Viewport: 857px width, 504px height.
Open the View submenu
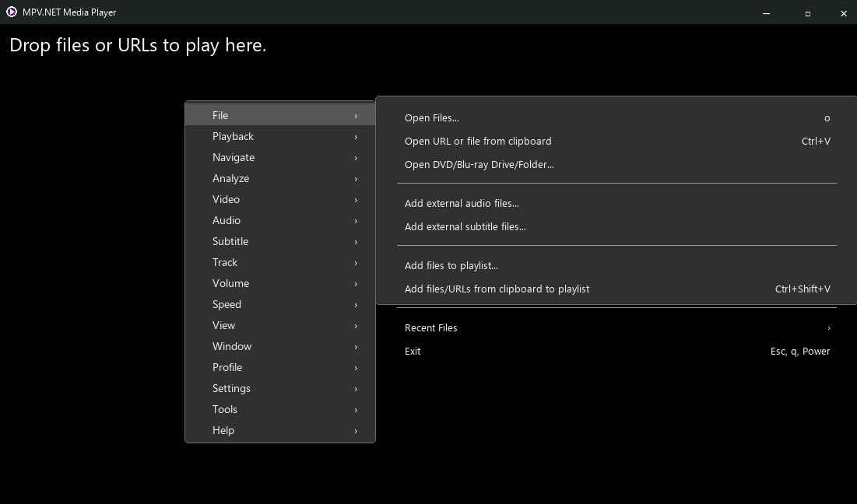pyautogui.click(x=280, y=325)
